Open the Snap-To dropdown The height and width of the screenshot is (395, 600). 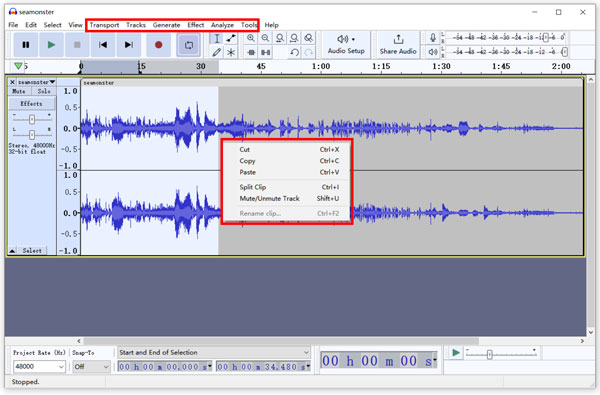coord(91,367)
